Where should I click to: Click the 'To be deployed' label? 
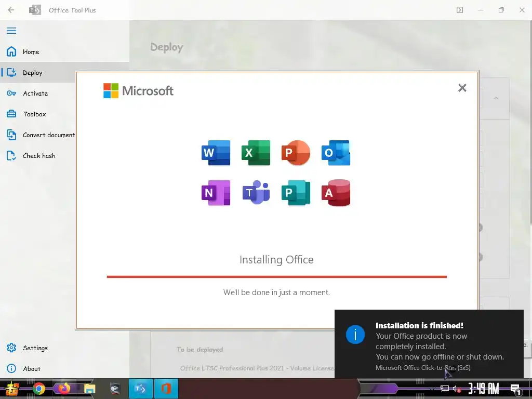click(199, 350)
